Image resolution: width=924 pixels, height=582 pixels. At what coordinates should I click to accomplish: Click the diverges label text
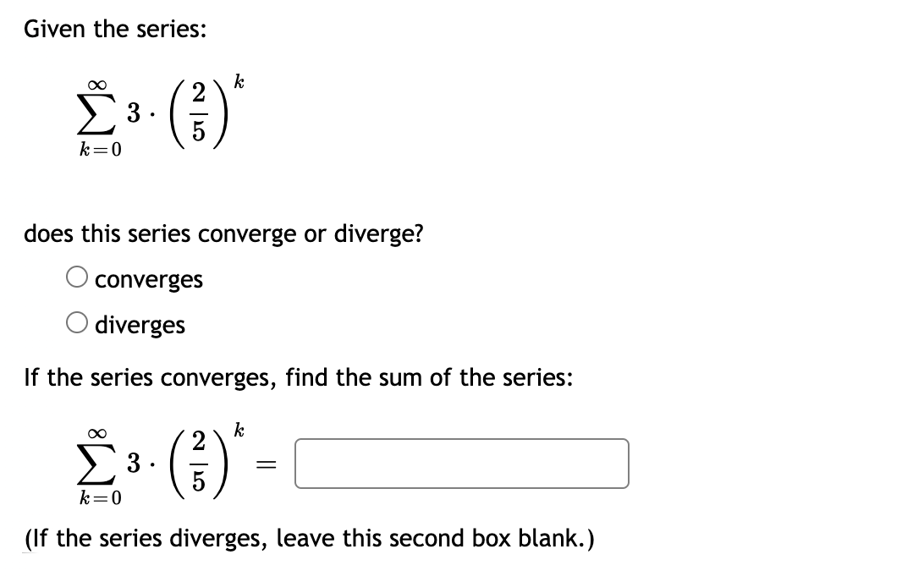pyautogui.click(x=140, y=324)
